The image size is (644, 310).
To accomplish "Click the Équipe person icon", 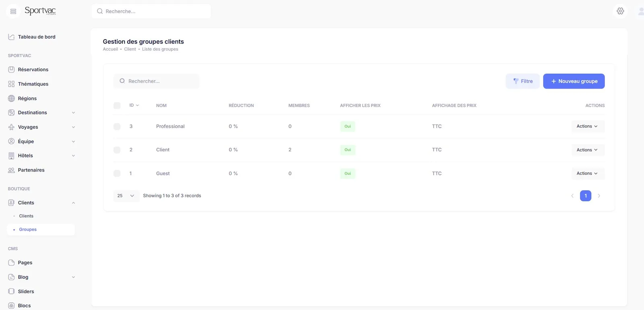I will coord(11,141).
